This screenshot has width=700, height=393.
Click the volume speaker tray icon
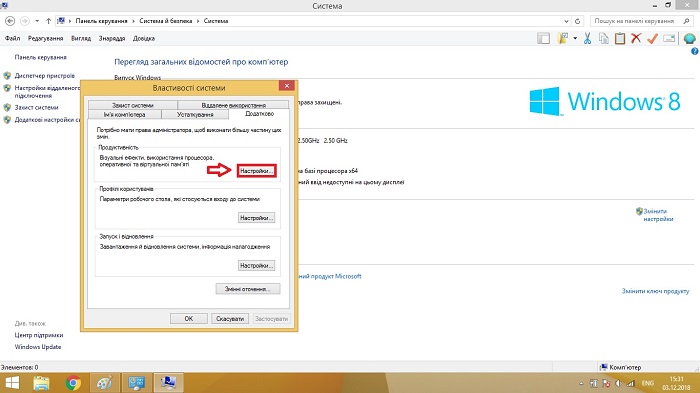619,384
